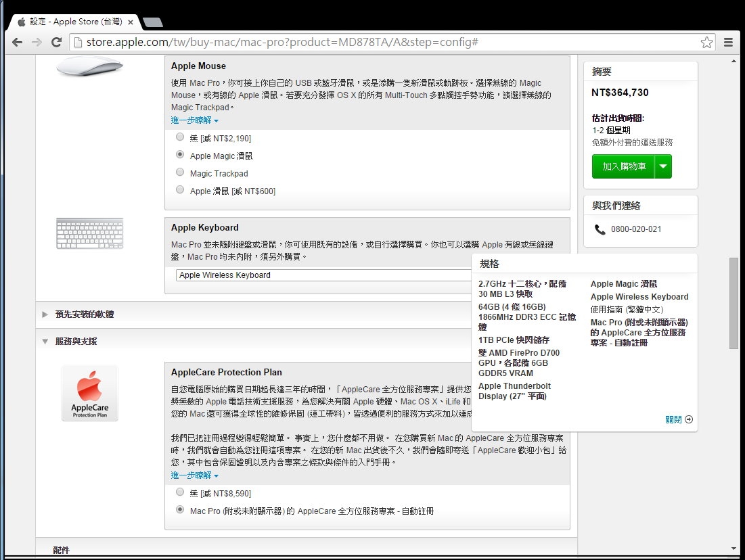
Task: Click the 加入購物車 button
Action: (623, 167)
